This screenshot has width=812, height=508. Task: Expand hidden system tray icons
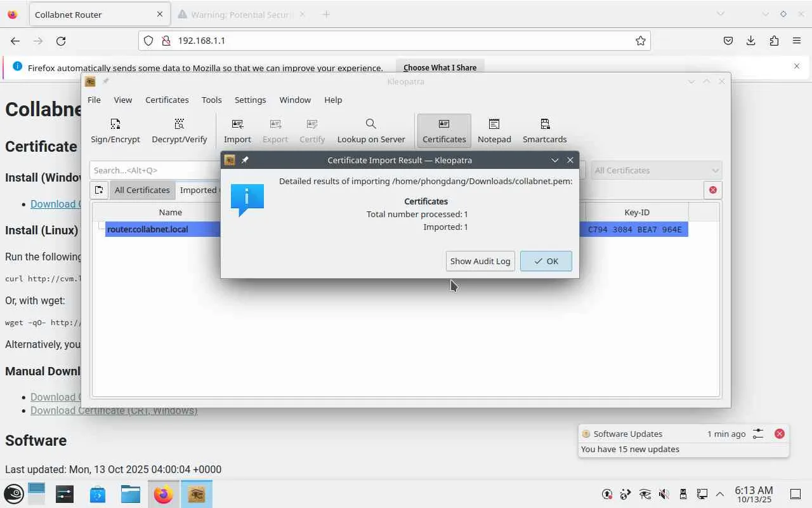720,494
